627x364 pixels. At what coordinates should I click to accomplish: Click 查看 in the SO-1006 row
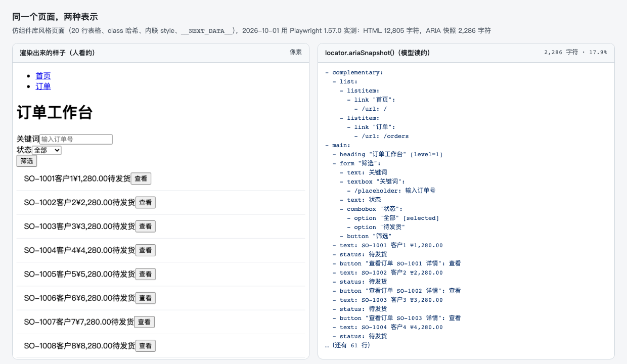pos(146,298)
